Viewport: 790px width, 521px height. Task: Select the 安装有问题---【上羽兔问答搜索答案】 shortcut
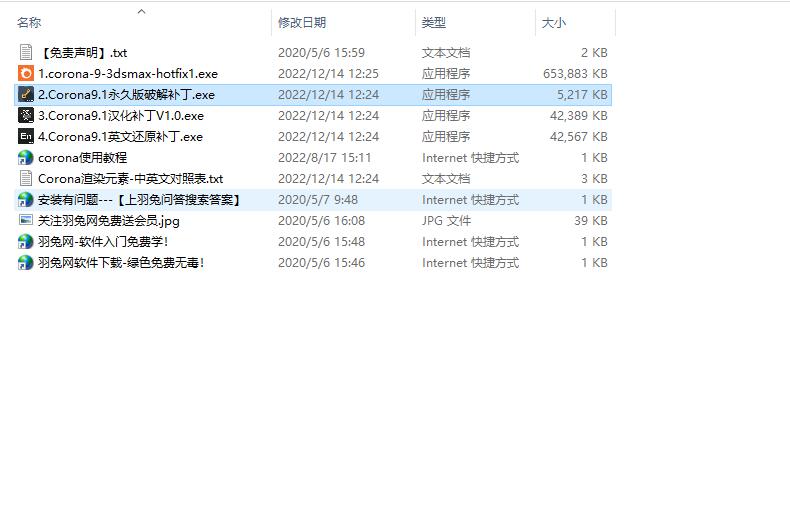(x=139, y=199)
